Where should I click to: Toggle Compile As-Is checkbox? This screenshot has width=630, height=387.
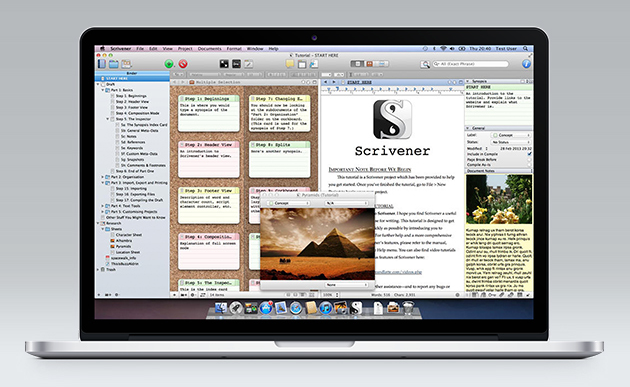click(x=530, y=165)
